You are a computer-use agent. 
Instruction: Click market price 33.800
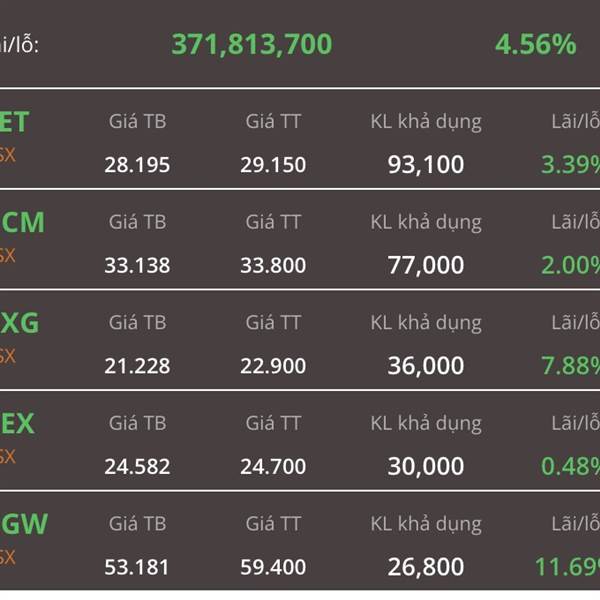[273, 265]
